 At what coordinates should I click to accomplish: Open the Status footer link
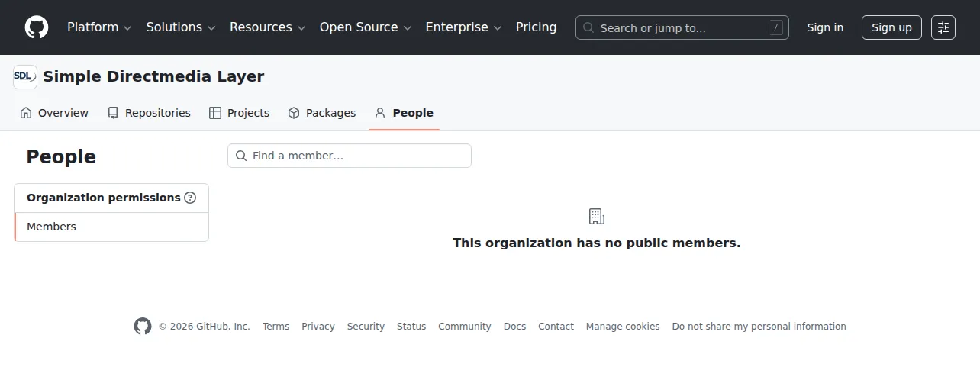click(411, 327)
